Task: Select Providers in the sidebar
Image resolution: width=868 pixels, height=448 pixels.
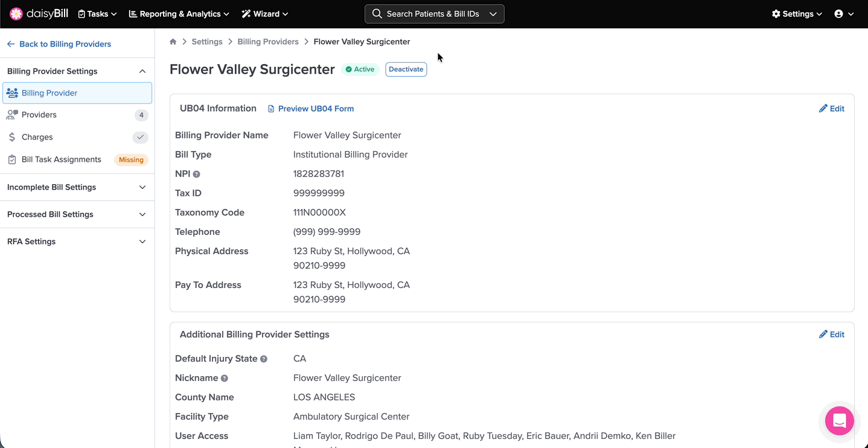Action: (39, 115)
